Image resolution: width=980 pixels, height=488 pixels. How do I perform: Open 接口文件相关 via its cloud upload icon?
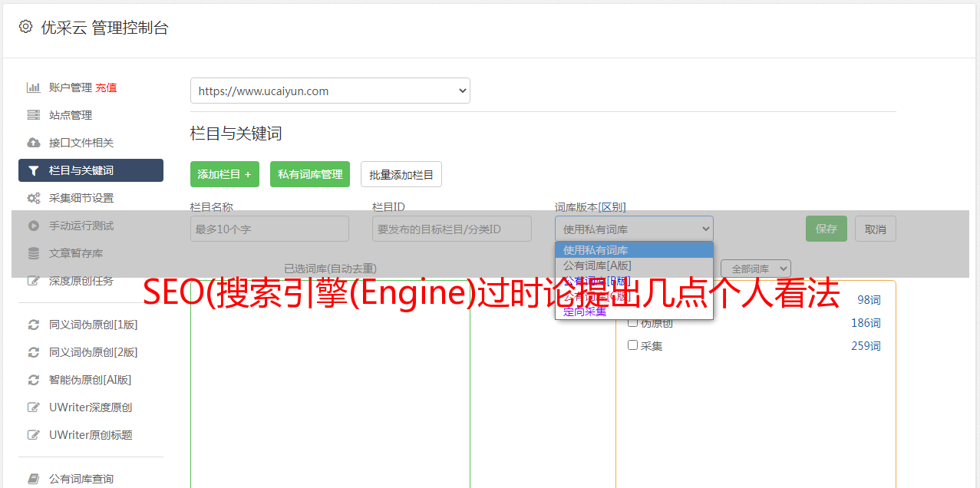[33, 143]
